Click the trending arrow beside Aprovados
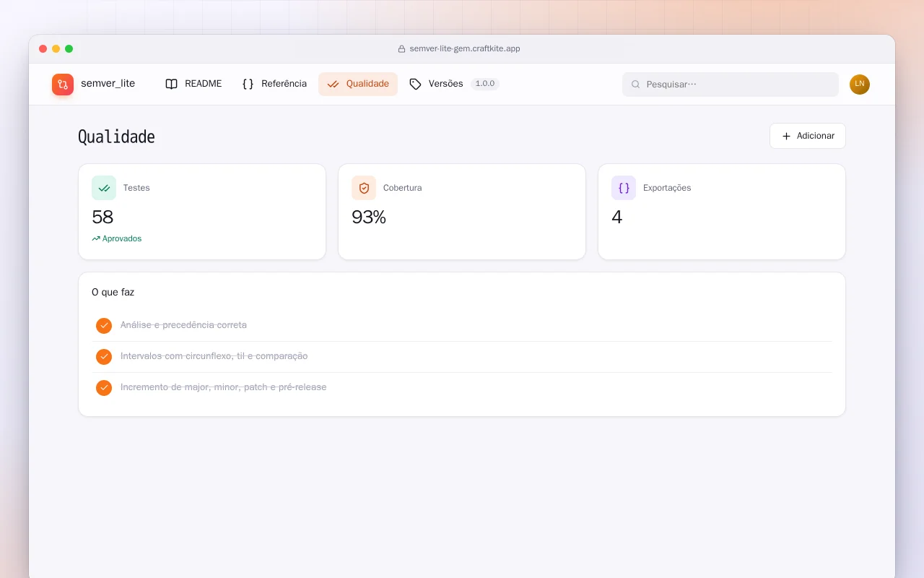924x578 pixels. tap(96, 238)
